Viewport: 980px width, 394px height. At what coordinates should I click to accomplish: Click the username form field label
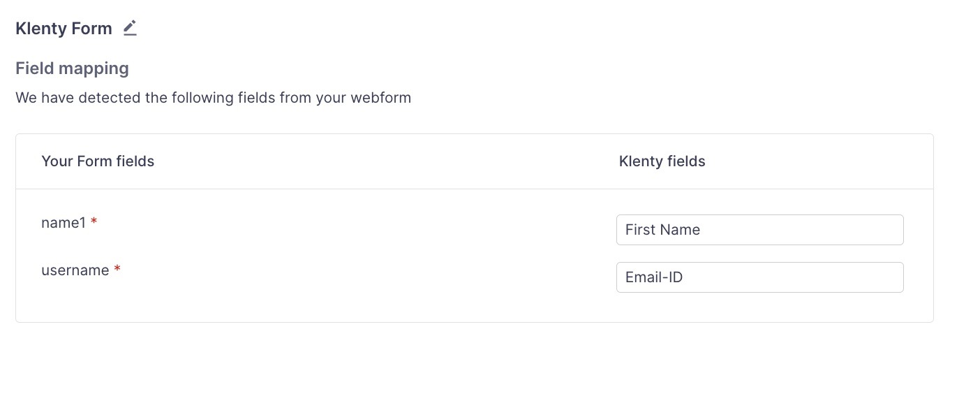coord(75,270)
